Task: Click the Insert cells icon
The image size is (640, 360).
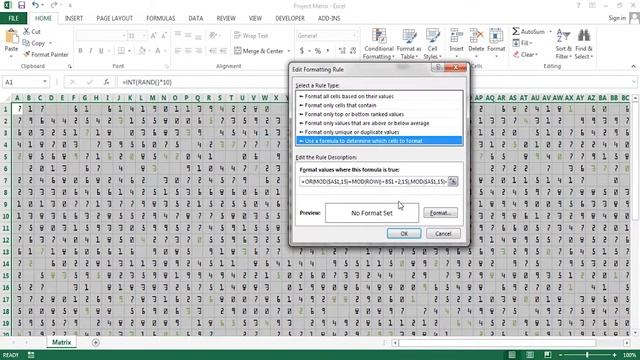Action: (x=456, y=36)
